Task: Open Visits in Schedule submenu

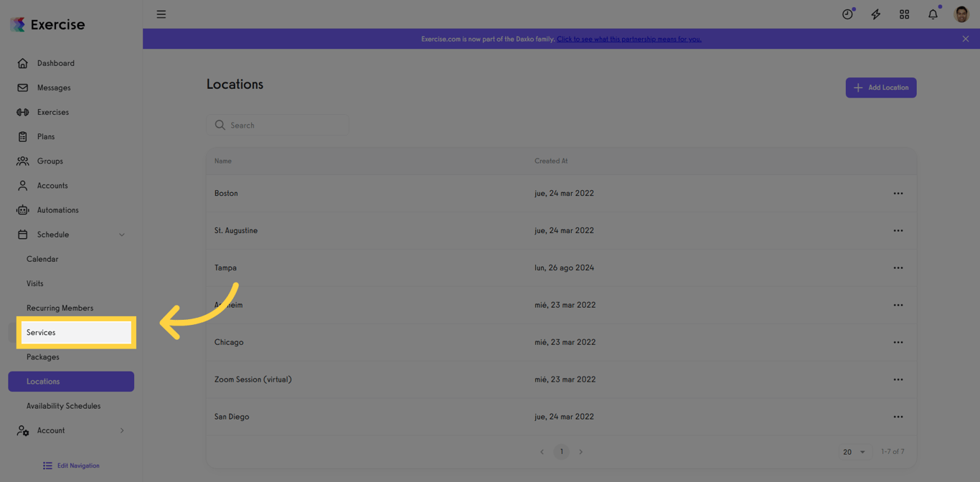Action: click(35, 283)
